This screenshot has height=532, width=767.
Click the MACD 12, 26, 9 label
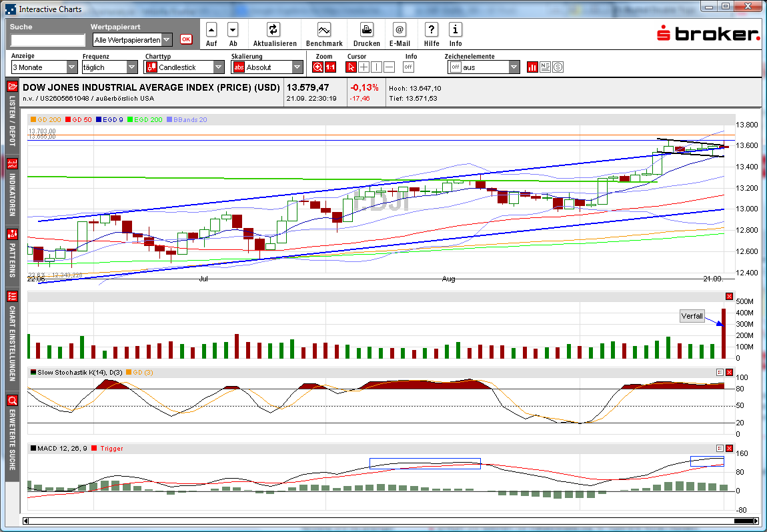click(x=62, y=449)
